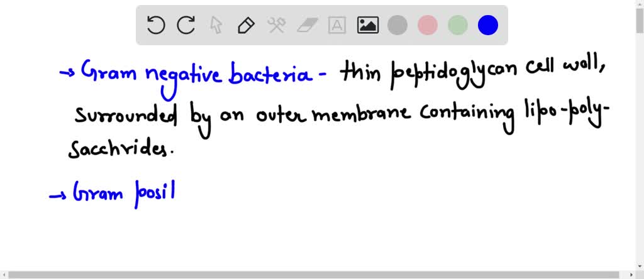Image resolution: width=644 pixels, height=279 pixels.
Task: Select the text box tool
Action: [x=337, y=25]
